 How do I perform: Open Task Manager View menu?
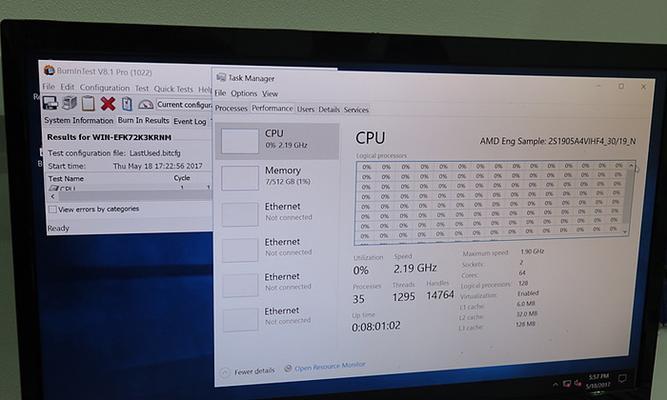(x=270, y=94)
